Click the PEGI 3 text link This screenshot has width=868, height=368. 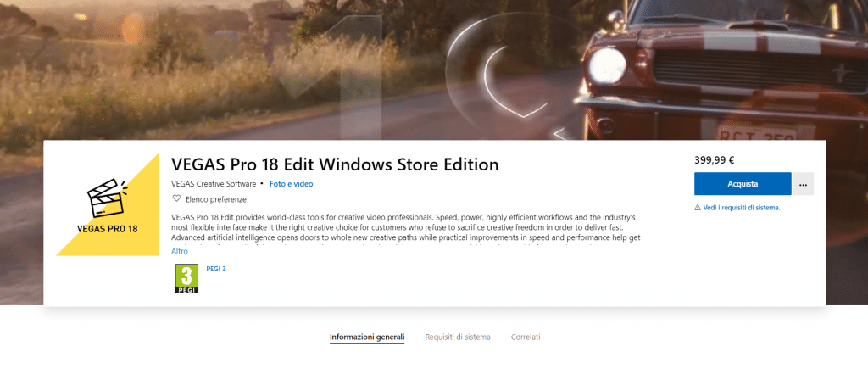coord(216,269)
